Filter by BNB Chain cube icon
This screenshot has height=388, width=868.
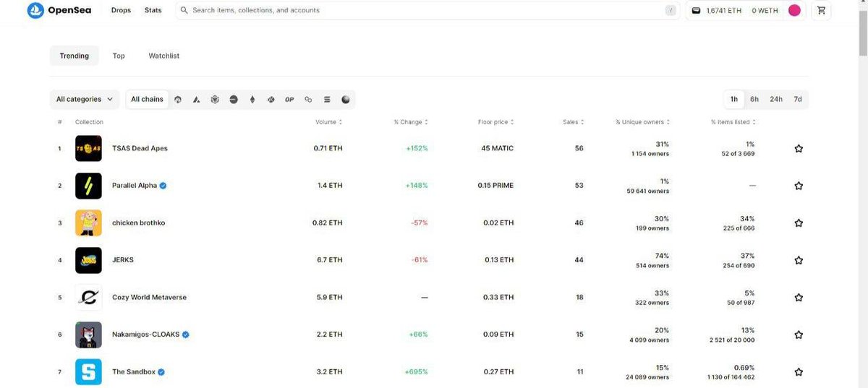[x=215, y=99]
